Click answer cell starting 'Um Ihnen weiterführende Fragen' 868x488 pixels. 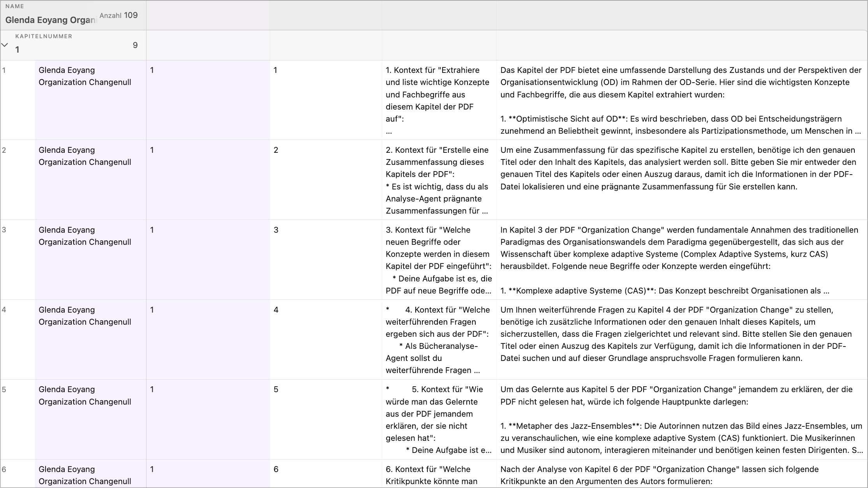point(682,339)
